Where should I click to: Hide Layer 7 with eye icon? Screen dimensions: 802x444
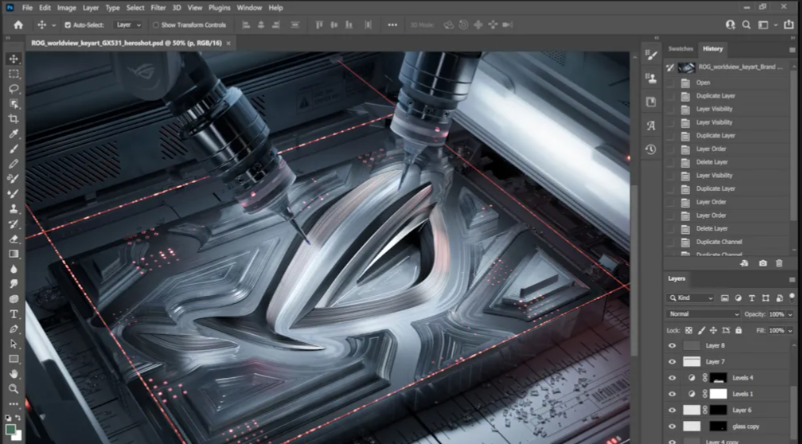point(672,362)
